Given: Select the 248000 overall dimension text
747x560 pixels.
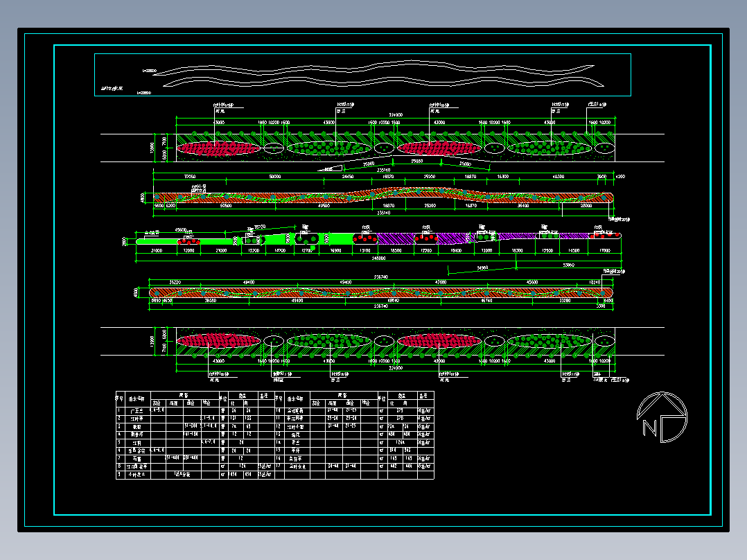Looking at the screenshot, I should pos(378,259).
